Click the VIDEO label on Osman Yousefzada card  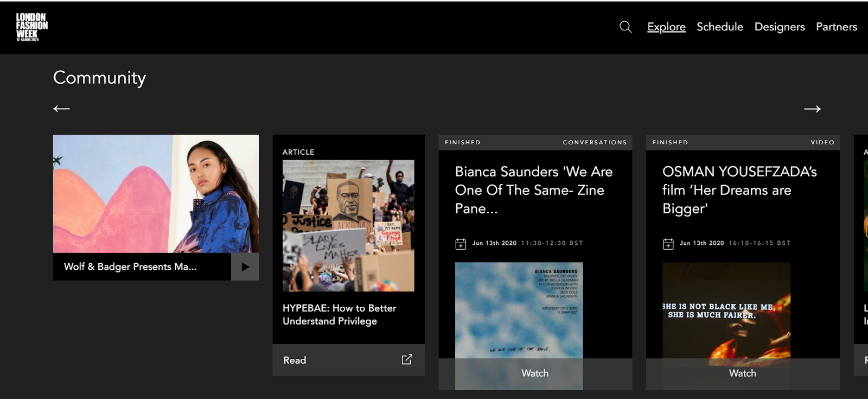[x=822, y=142]
